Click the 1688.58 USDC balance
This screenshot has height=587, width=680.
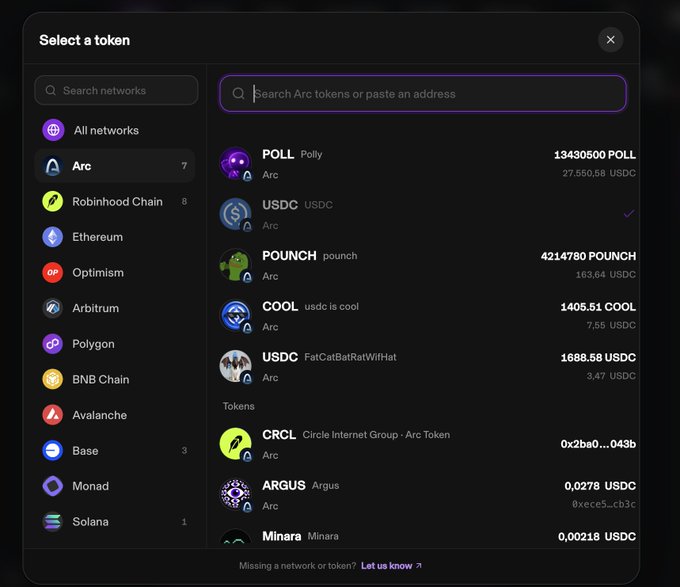(x=598, y=358)
